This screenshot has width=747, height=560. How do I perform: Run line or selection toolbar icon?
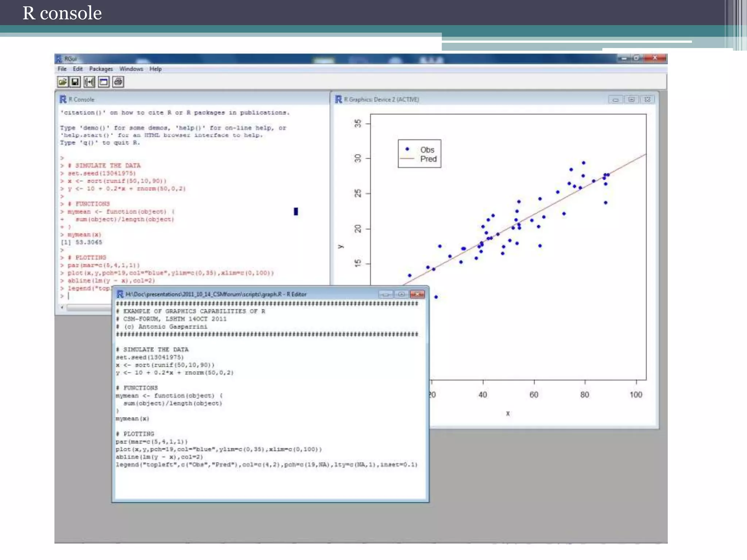point(89,82)
